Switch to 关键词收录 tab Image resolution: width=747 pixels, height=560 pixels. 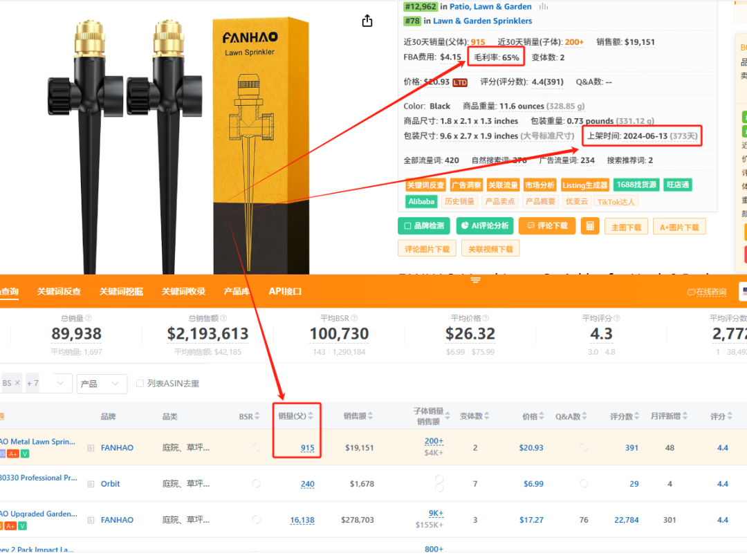(x=183, y=292)
